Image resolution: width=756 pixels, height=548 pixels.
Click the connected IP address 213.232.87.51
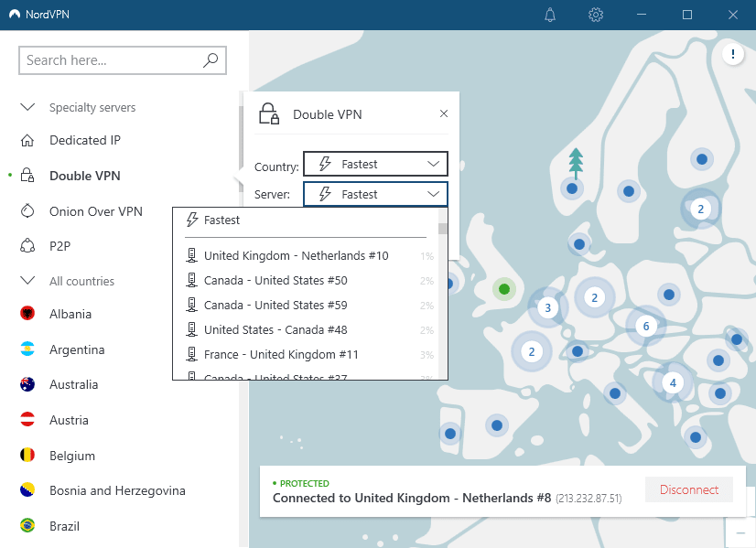pyautogui.click(x=589, y=499)
